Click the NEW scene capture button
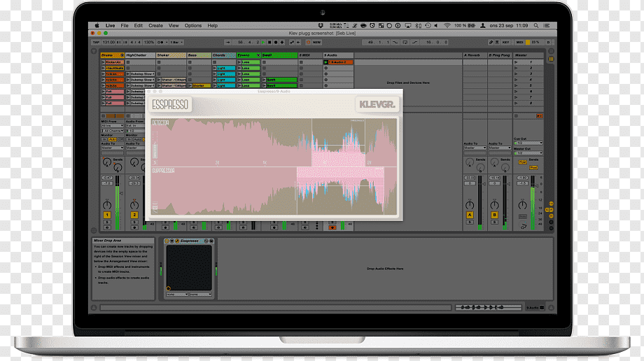This screenshot has width=644, height=361. (316, 42)
